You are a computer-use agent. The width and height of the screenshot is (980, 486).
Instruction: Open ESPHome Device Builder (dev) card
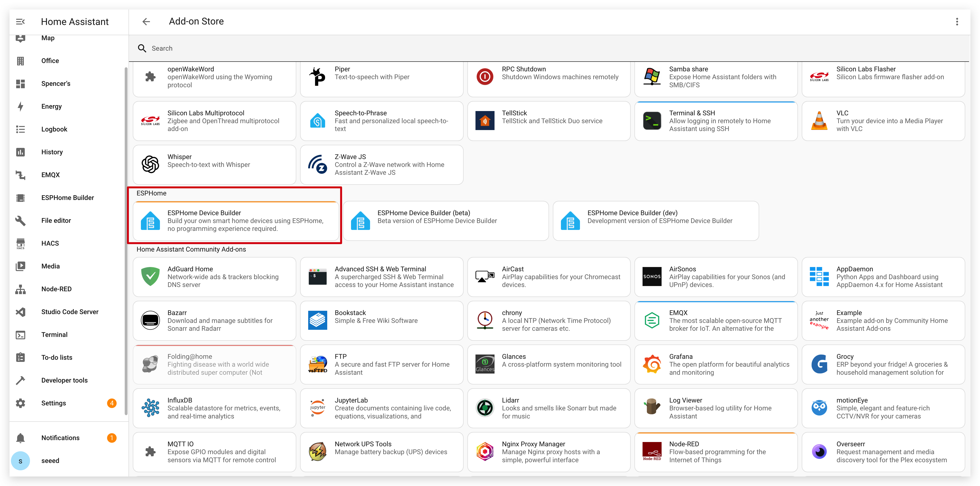pyautogui.click(x=656, y=221)
